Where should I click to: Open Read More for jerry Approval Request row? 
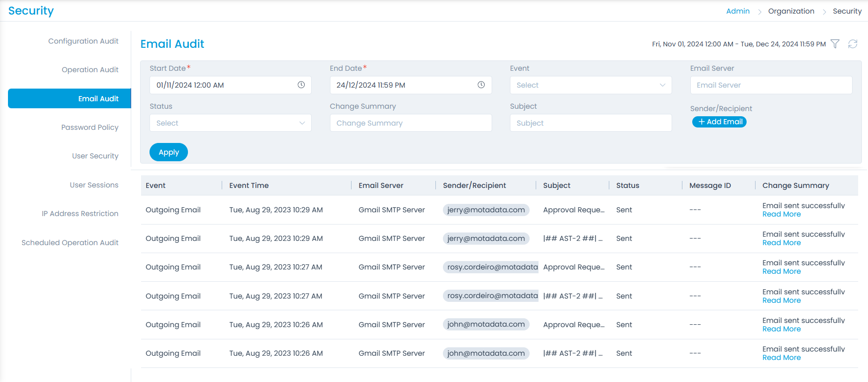click(781, 214)
